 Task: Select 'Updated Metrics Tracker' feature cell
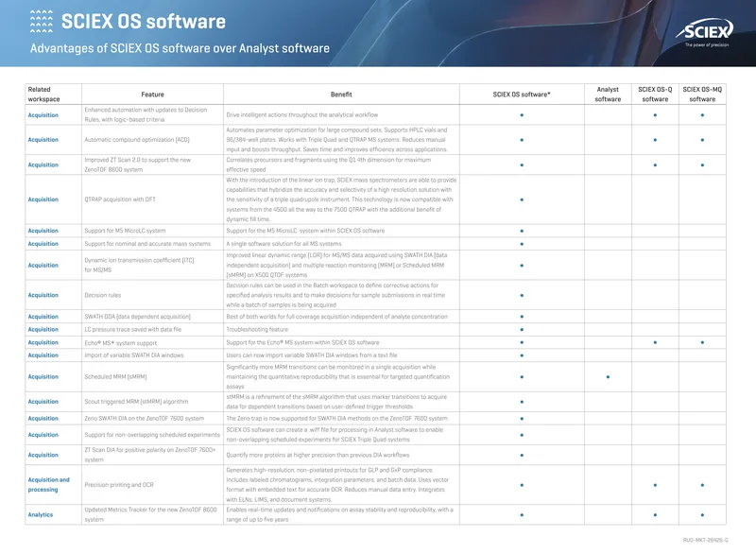[151, 514]
